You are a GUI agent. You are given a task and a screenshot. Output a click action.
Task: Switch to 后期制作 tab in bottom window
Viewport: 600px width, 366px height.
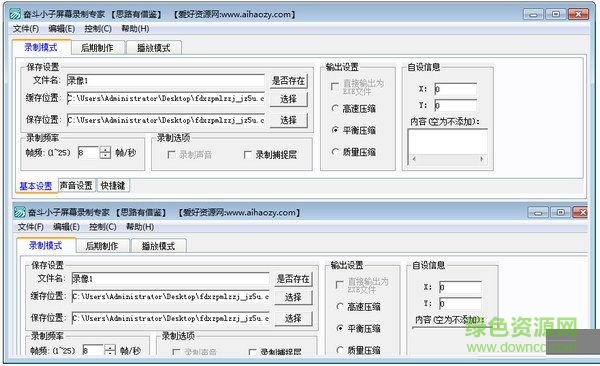102,246
